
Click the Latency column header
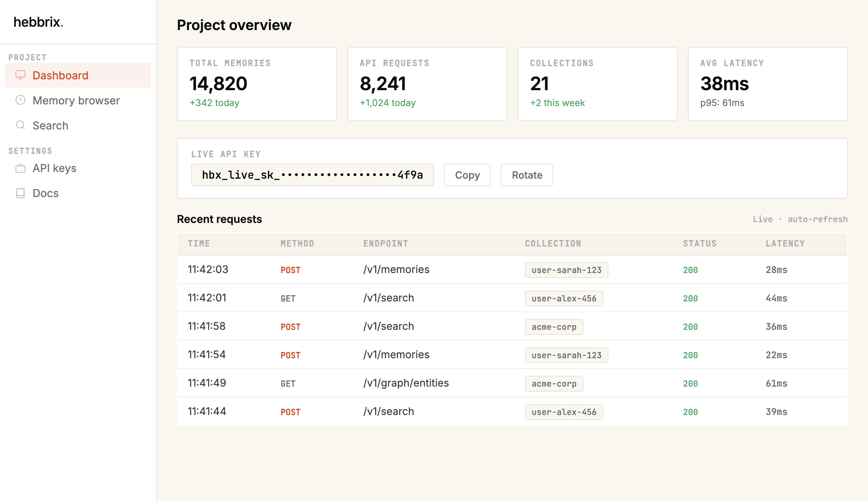click(x=785, y=243)
